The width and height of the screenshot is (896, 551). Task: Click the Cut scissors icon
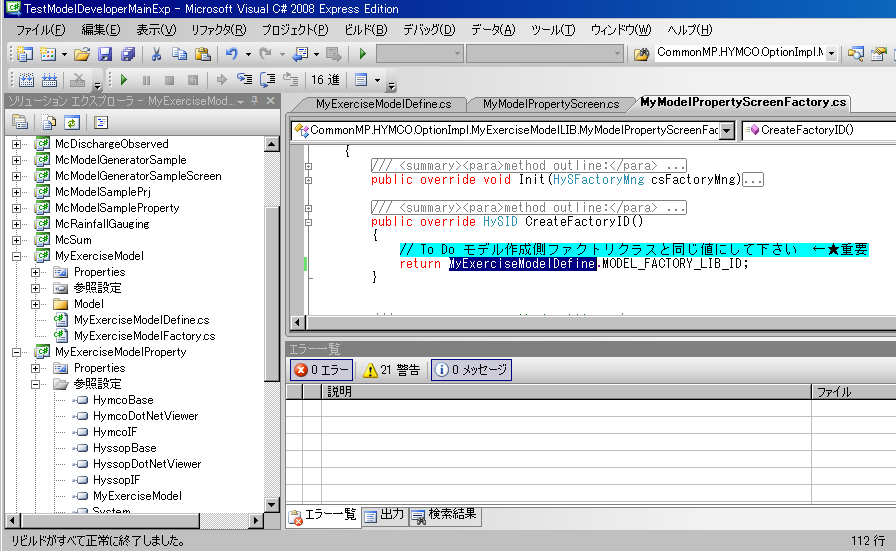[156, 54]
